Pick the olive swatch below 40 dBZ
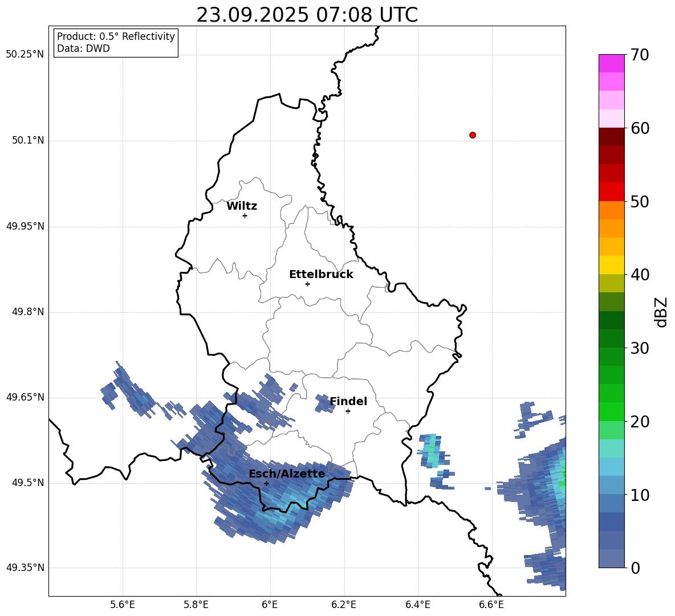The height and width of the screenshot is (616, 675). (x=611, y=283)
